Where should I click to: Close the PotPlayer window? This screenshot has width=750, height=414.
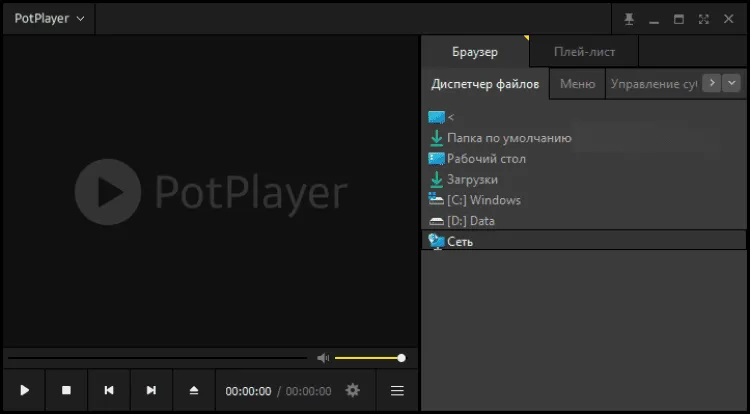point(728,19)
